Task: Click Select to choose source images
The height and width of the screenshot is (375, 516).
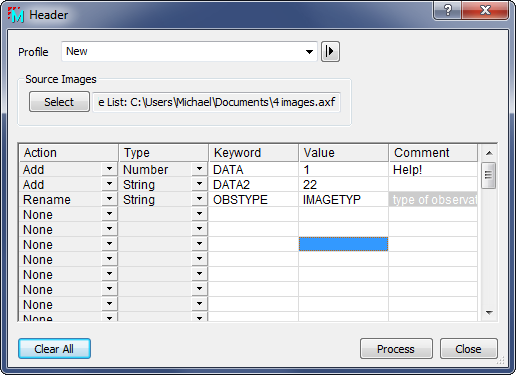Action: click(59, 102)
